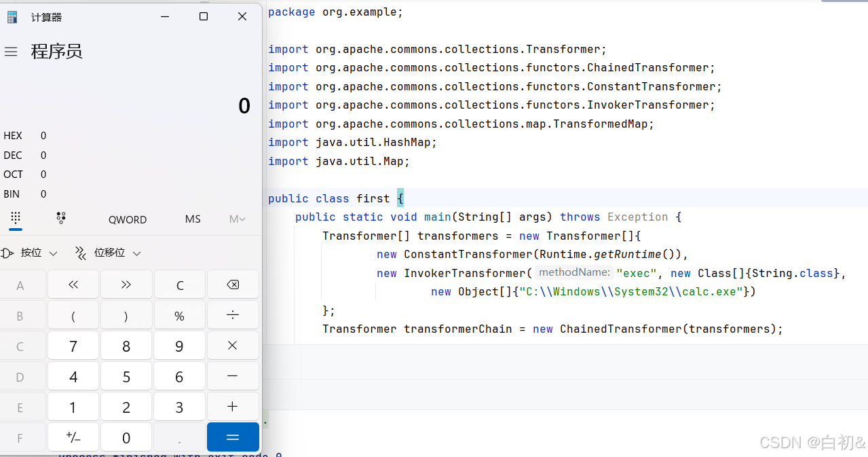The width and height of the screenshot is (868, 457).
Task: Click the calculator app icon in title bar
Action: click(x=12, y=17)
